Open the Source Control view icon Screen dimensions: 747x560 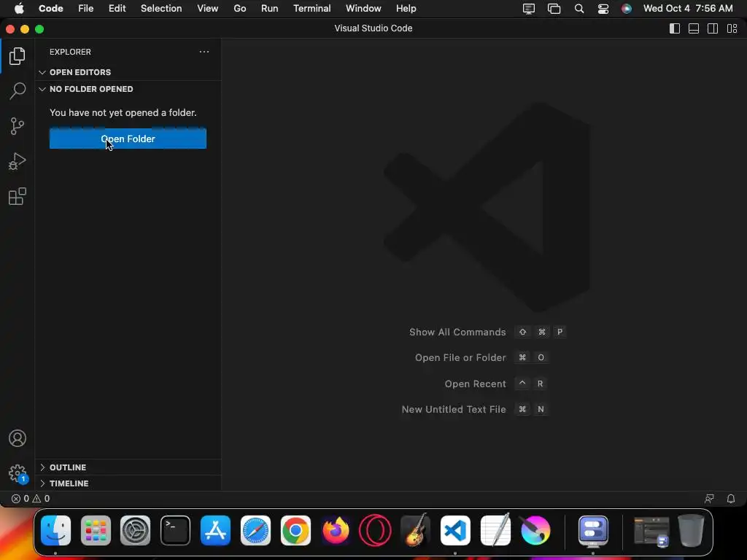tap(18, 126)
